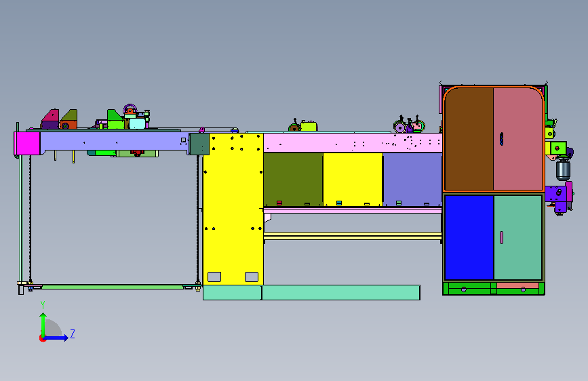Select the mint green floor base plate

(311, 292)
